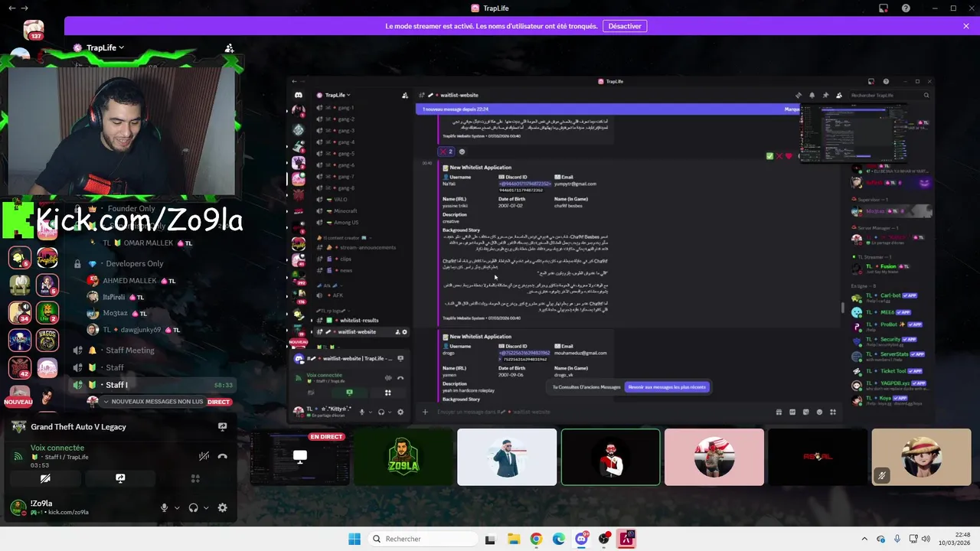
Task: Click the Windows Start button
Action: (x=354, y=539)
